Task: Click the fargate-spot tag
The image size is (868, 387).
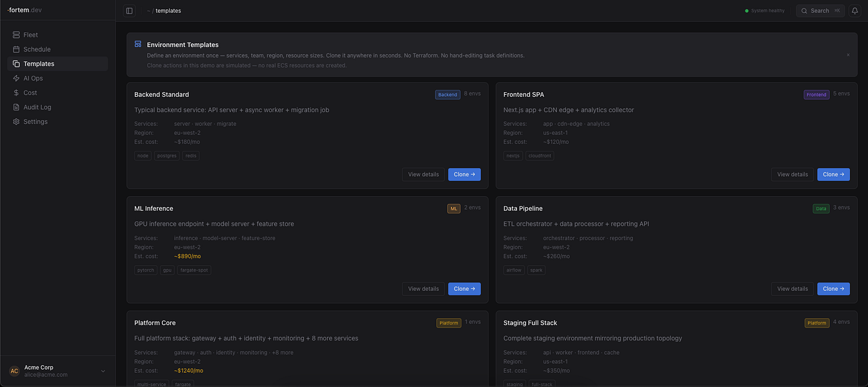Action: 194,270
